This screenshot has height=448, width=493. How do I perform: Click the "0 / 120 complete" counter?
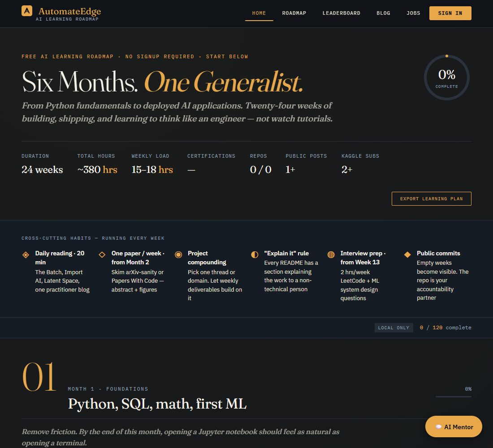[x=445, y=327]
